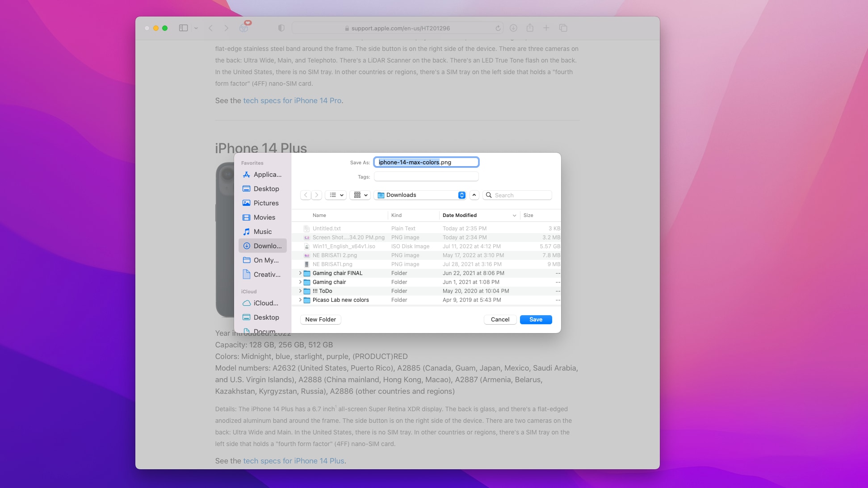868x488 pixels.
Task: Open the Downloads location dropdown
Action: [x=421, y=195]
